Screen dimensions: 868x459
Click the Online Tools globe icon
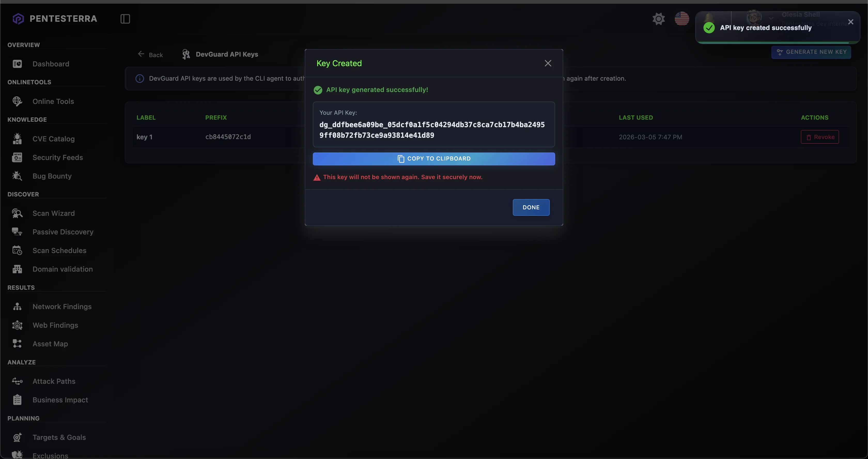click(17, 101)
